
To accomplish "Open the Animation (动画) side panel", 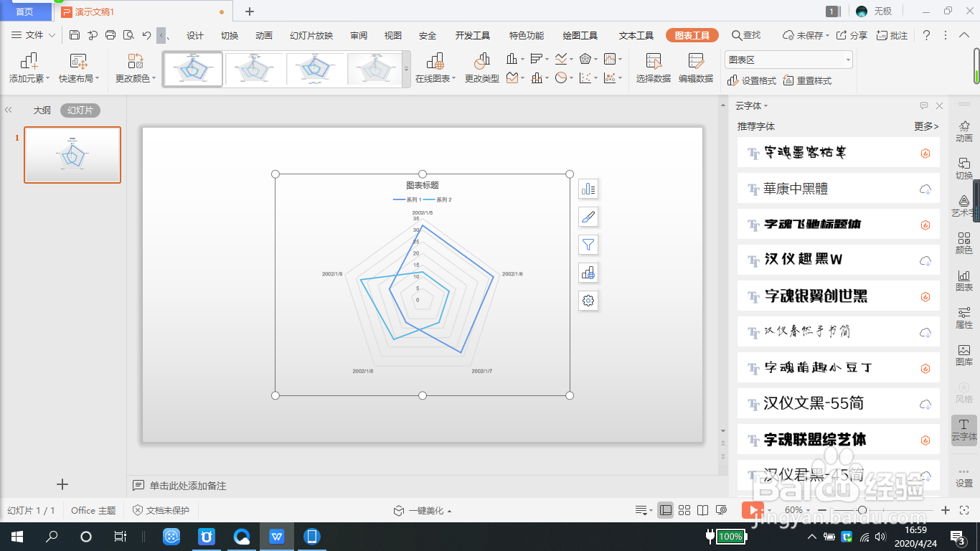I will pyautogui.click(x=964, y=131).
